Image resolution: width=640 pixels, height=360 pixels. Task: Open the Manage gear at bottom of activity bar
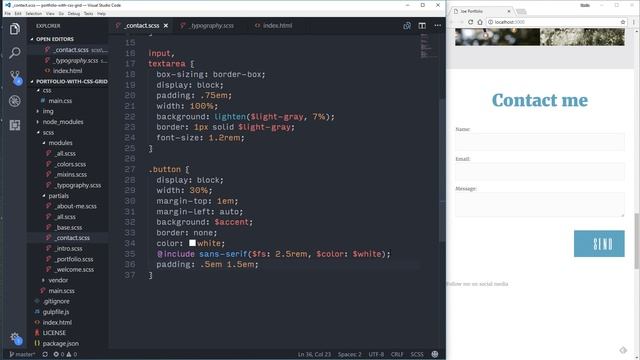(15, 338)
